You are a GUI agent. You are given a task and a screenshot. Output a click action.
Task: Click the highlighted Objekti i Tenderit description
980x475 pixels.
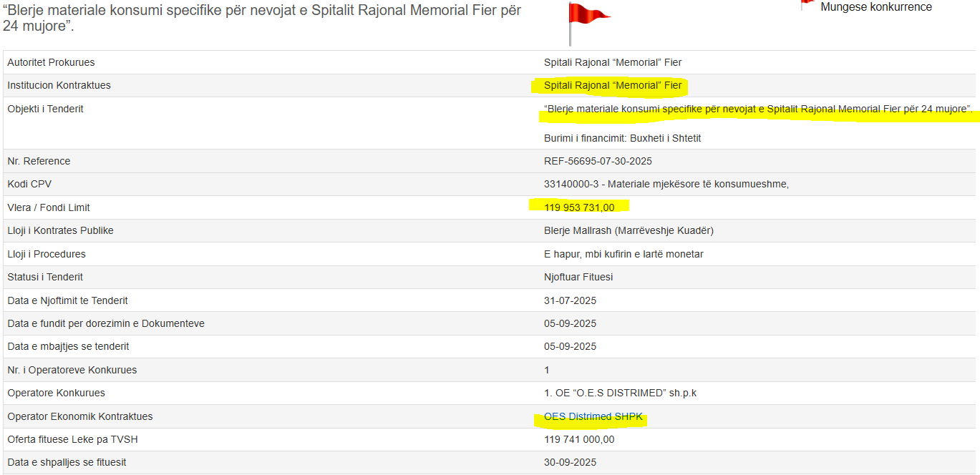click(x=757, y=109)
